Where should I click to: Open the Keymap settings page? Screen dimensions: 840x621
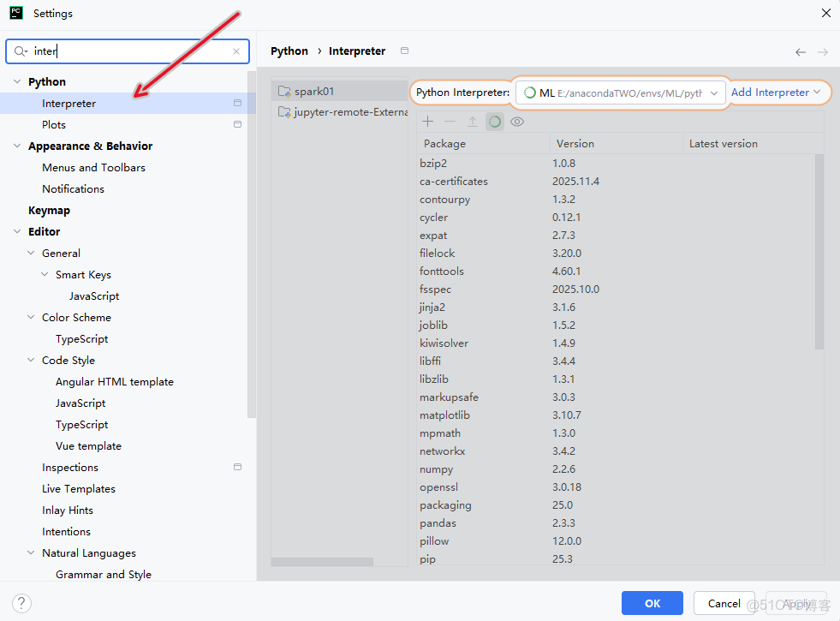click(x=50, y=210)
